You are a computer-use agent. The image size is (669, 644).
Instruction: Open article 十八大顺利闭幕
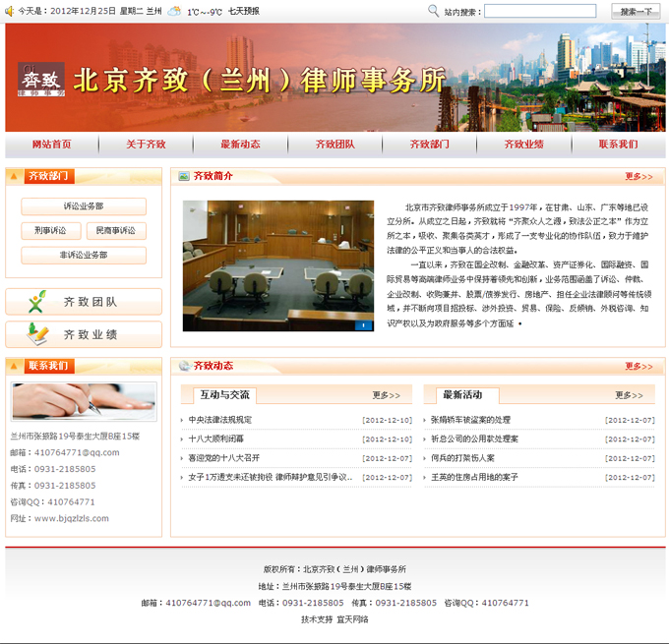215,439
